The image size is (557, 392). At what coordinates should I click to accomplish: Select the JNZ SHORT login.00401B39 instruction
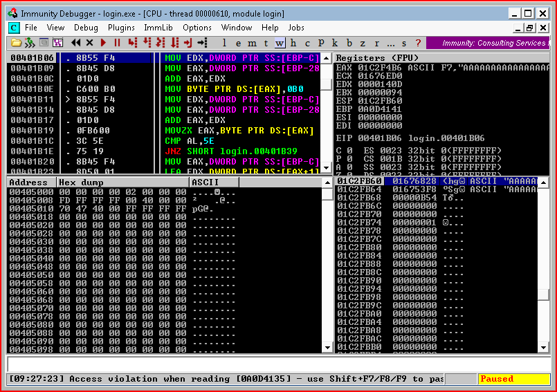231,151
